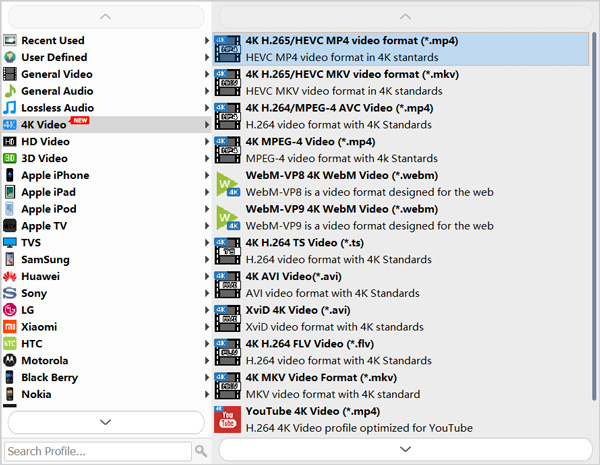Click the TVS monitor icon
The height and width of the screenshot is (465, 600).
(10, 242)
